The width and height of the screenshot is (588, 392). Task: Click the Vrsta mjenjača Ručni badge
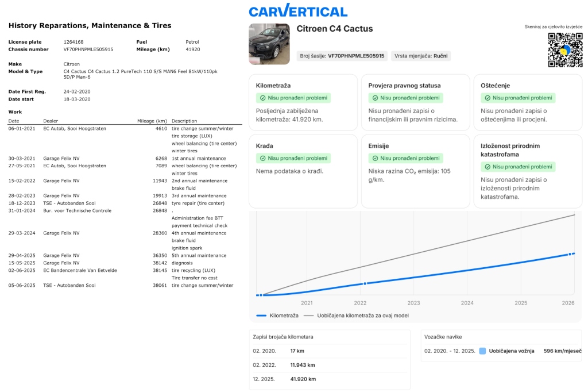click(x=421, y=56)
